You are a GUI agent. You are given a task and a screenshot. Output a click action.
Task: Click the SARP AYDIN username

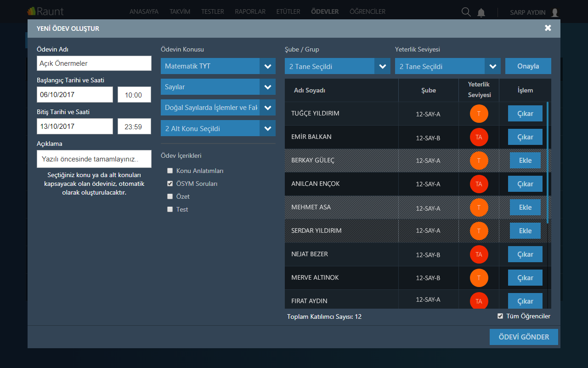pos(528,12)
